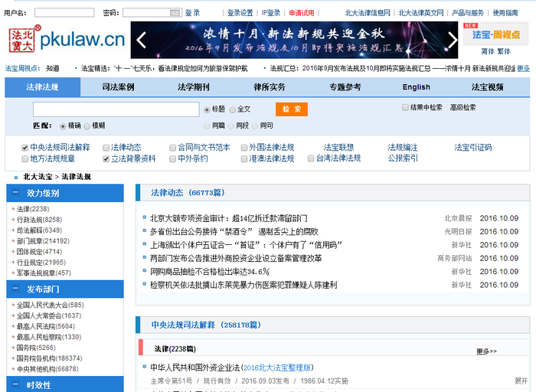Click the home icon beside 北大法宝 breadcrumb
Screen dimensions: 536x392
15,177
